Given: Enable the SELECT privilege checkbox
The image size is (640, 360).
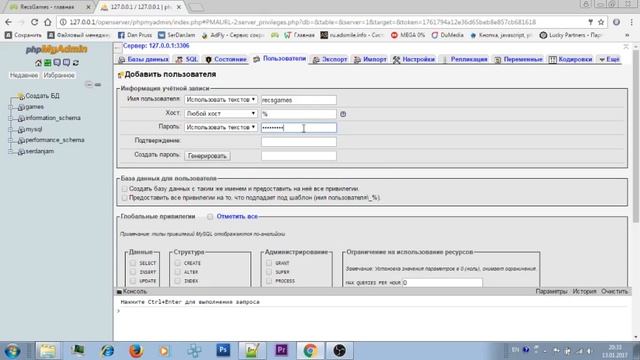Looking at the screenshot, I should [x=133, y=263].
